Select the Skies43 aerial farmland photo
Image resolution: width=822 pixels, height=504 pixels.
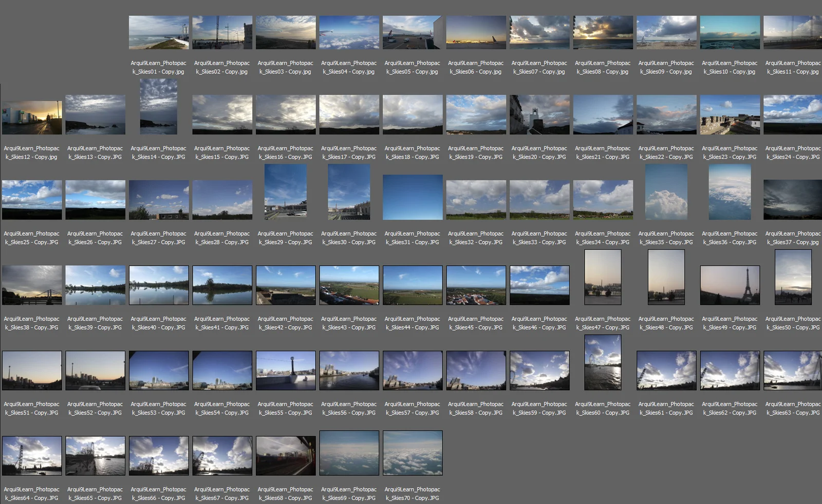(349, 284)
